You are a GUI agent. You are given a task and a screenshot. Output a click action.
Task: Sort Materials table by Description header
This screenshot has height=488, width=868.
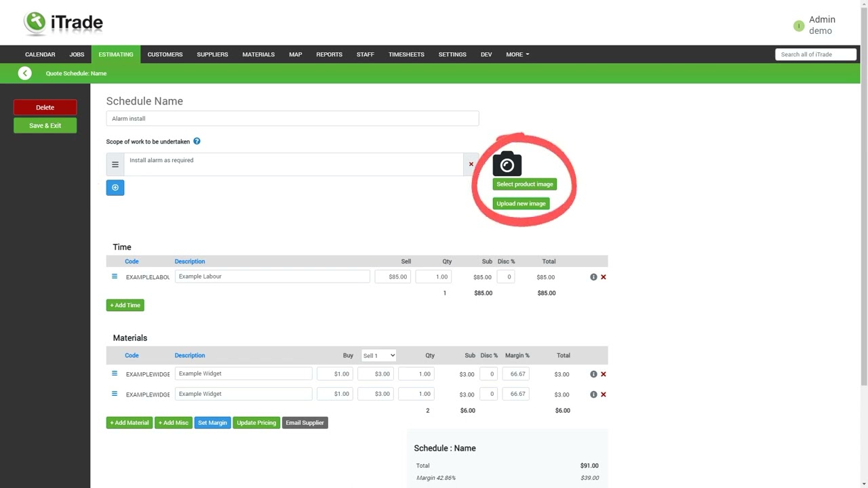(x=190, y=355)
